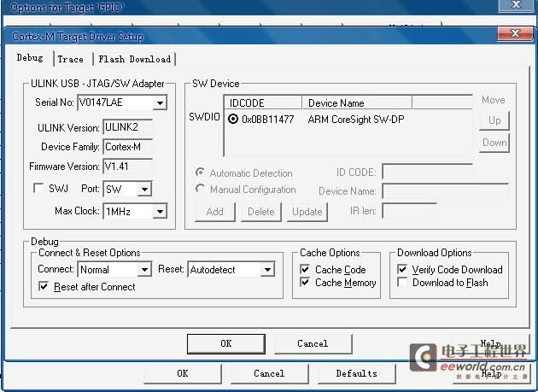Click the Device Name input field
This screenshot has width=538, height=392.
tap(446, 190)
